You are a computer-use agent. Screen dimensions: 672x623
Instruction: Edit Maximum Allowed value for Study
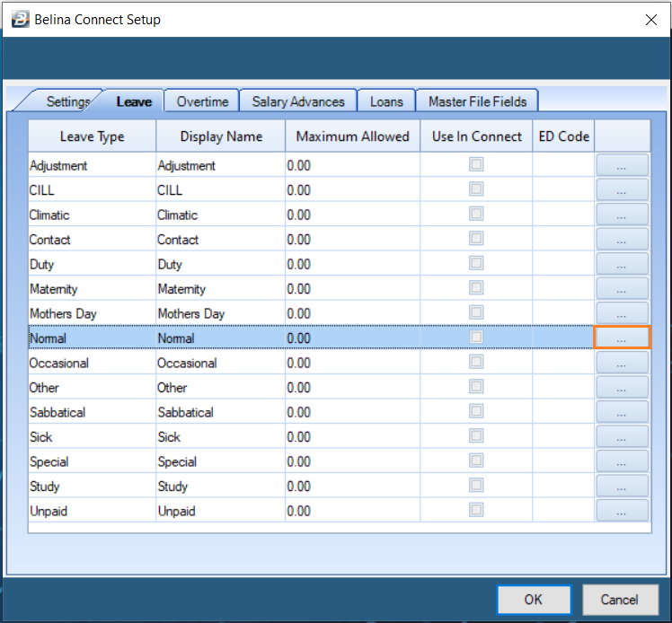tap(352, 486)
